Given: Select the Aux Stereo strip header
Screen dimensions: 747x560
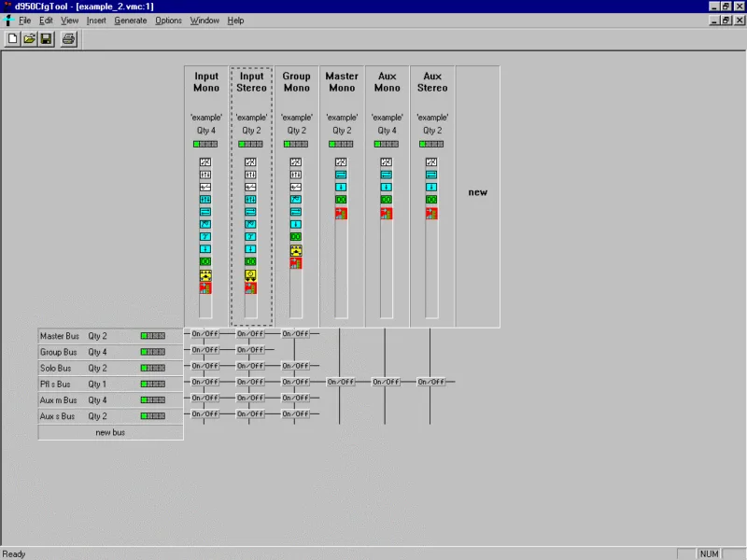Looking at the screenshot, I should point(432,82).
